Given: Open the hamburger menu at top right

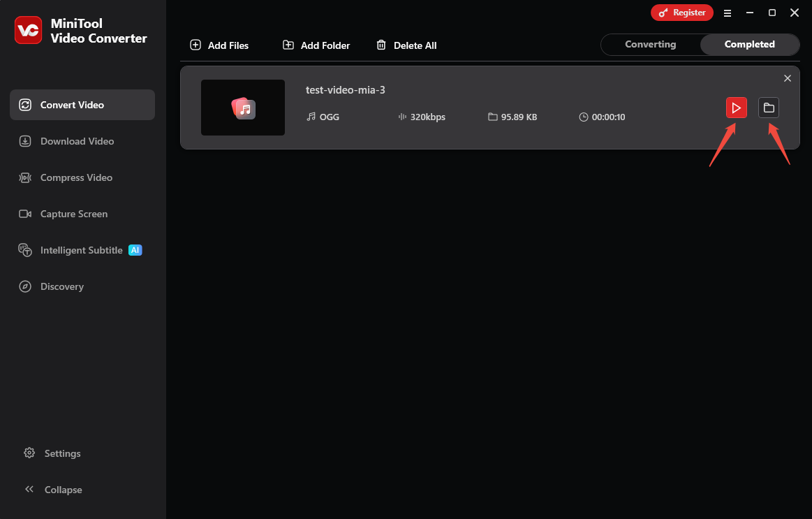Looking at the screenshot, I should coord(728,13).
